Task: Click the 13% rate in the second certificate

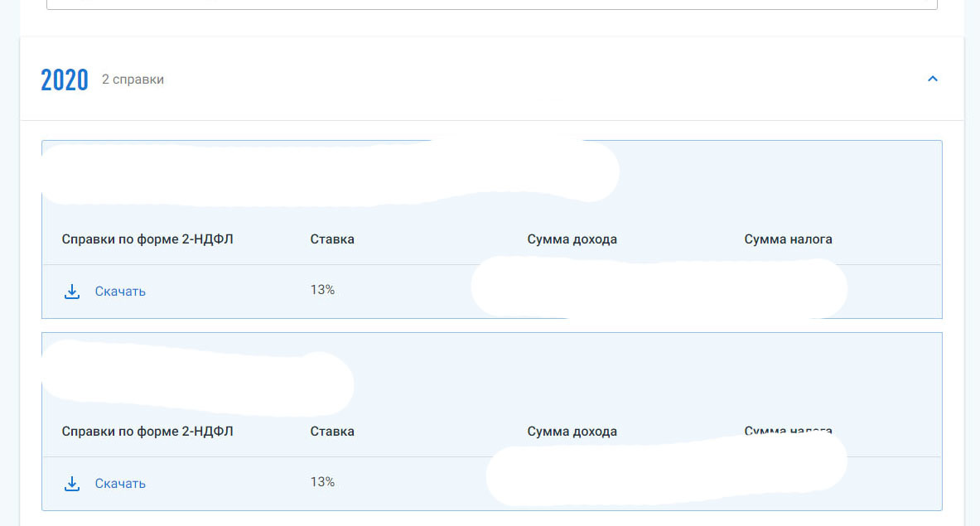Action: coord(322,482)
